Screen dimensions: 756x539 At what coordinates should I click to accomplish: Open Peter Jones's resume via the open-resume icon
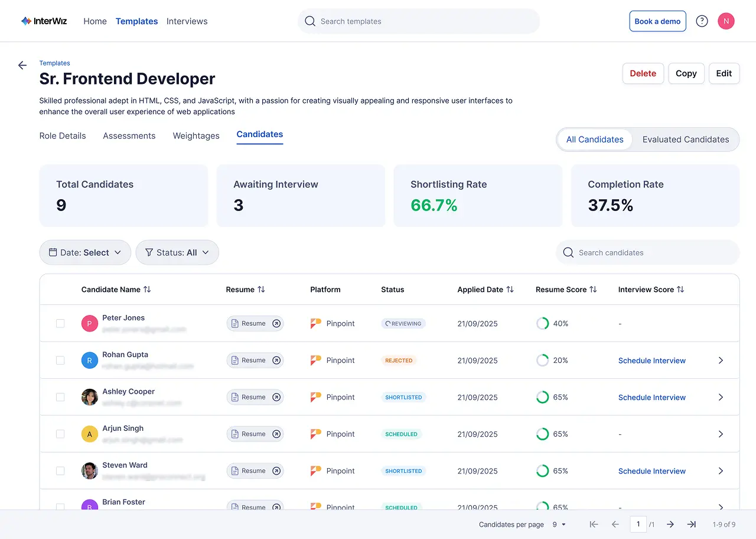click(x=275, y=323)
